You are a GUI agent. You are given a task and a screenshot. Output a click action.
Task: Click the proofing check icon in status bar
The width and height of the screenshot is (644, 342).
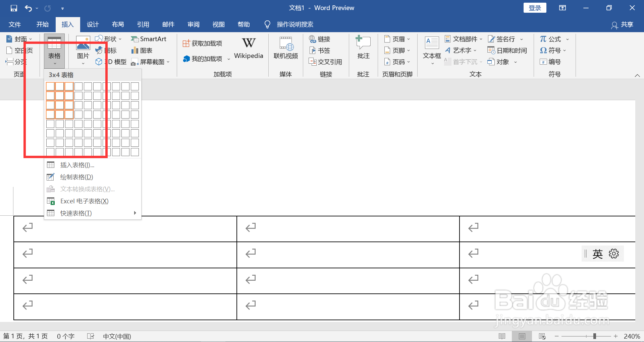tap(91, 336)
